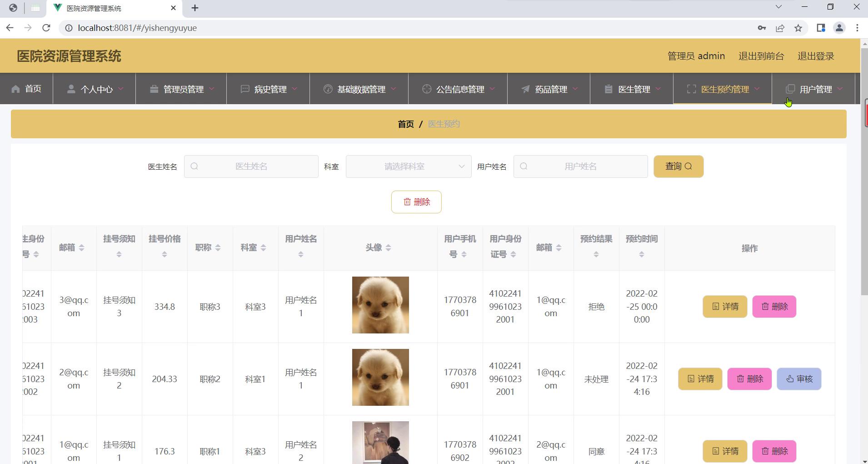Viewport: 868px width, 464px height.
Task: Click the 查询 search button
Action: 678,166
